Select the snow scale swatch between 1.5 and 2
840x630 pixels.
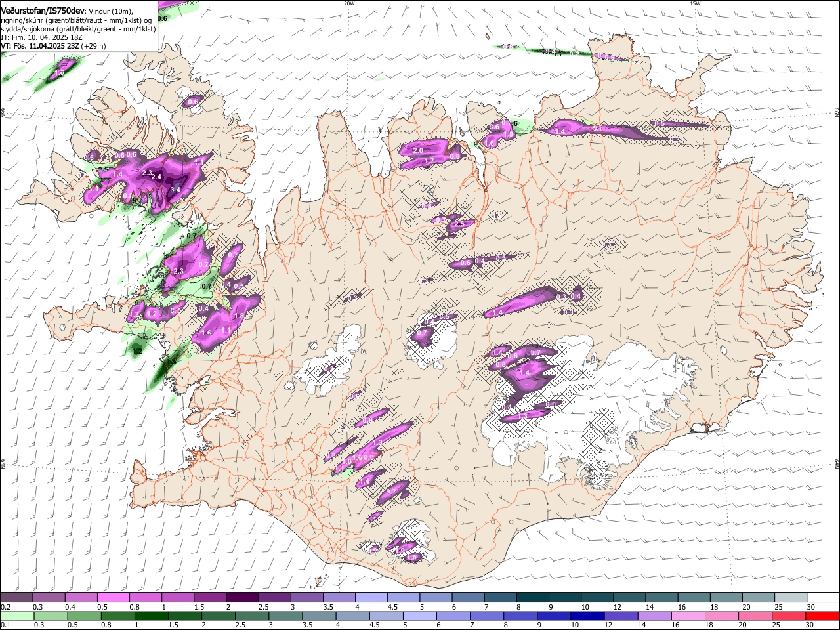pos(209,598)
